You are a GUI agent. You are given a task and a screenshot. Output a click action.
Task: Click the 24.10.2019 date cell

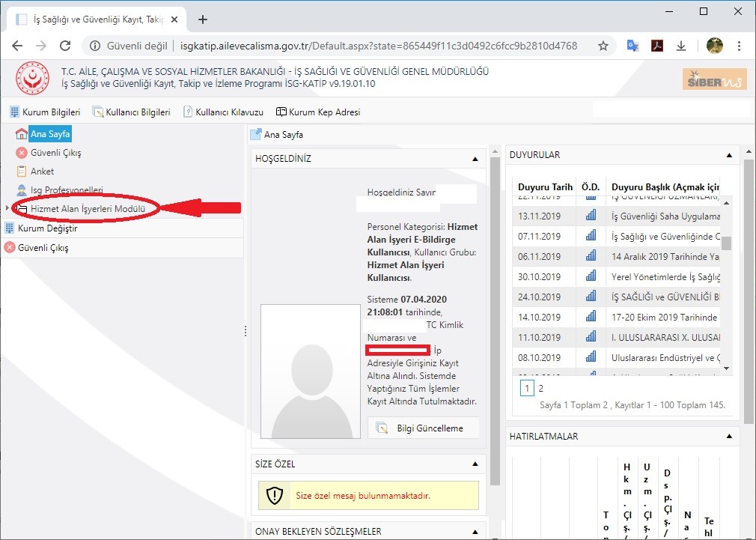point(539,297)
